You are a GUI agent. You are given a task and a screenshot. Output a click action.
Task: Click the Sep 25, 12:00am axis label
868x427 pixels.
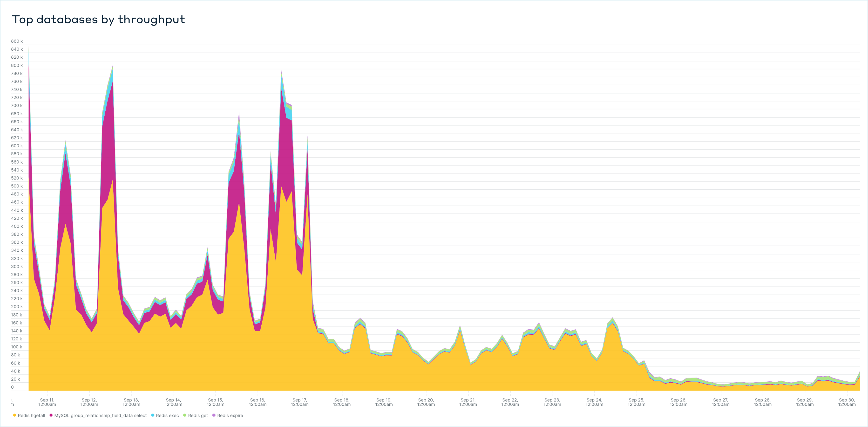pyautogui.click(x=636, y=402)
